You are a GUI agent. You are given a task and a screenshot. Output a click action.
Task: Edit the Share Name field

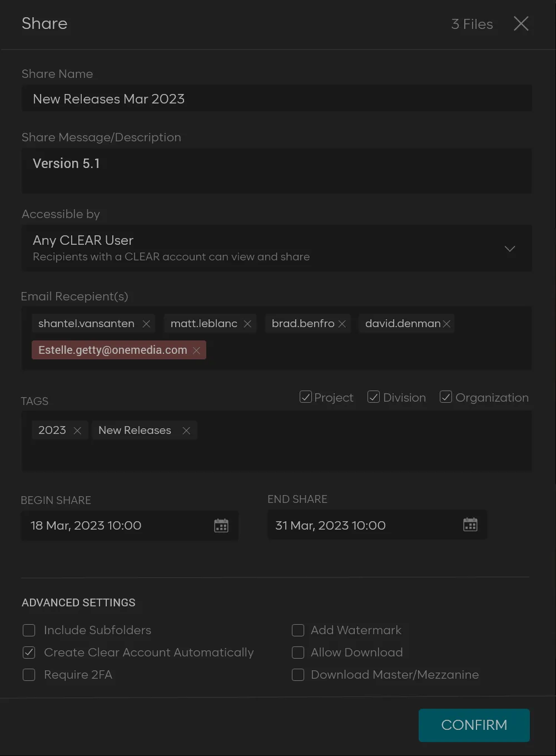[x=276, y=98]
